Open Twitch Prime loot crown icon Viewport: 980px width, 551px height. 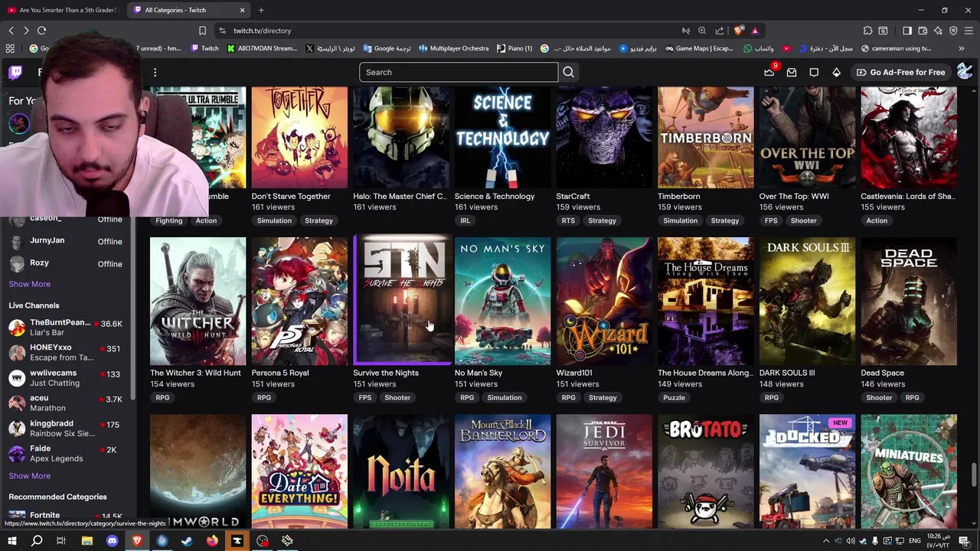769,72
